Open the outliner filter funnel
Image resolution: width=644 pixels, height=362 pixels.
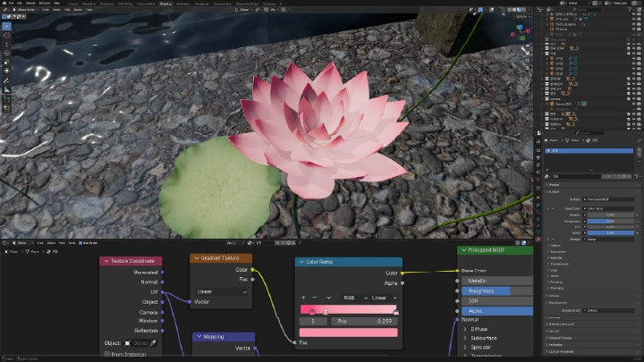pos(630,9)
